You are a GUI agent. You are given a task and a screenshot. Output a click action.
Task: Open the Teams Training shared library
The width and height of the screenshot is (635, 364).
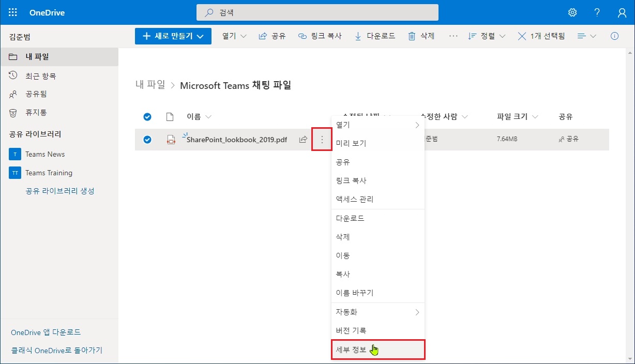point(59,173)
